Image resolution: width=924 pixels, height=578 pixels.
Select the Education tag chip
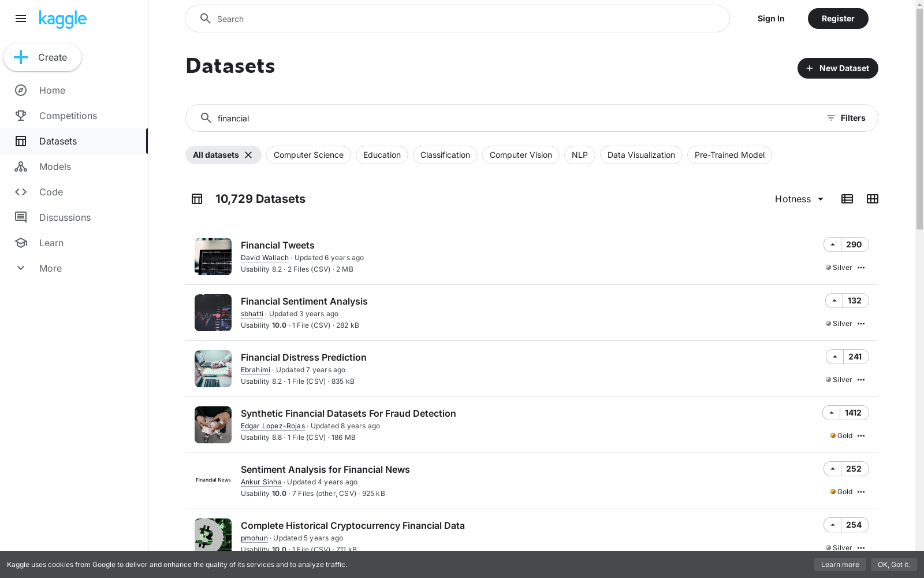(382, 155)
